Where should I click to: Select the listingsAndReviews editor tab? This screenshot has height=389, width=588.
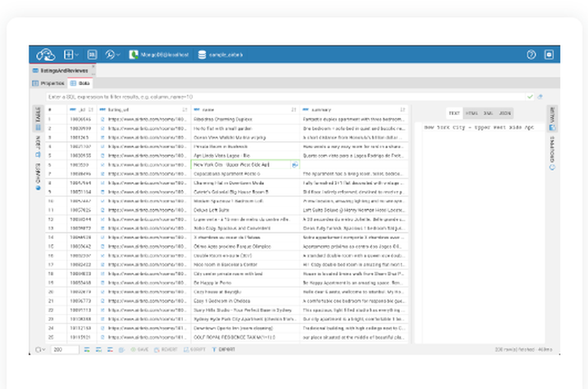[x=61, y=71]
